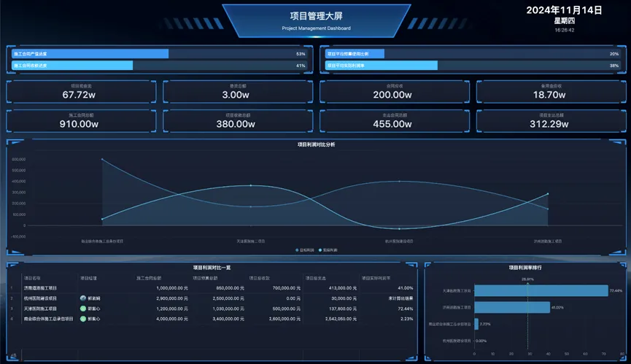Click the avatar icon in the 杭州医院建设项目 row

(x=83, y=298)
